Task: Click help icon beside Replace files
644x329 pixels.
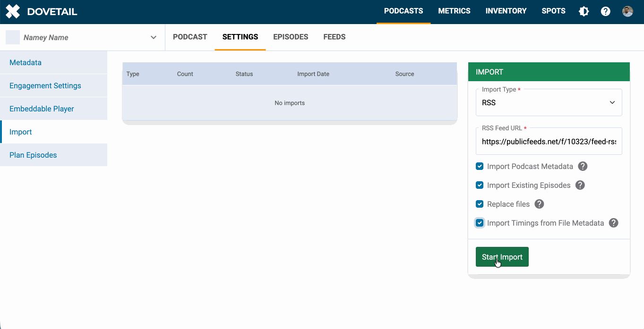Action: pos(539,204)
